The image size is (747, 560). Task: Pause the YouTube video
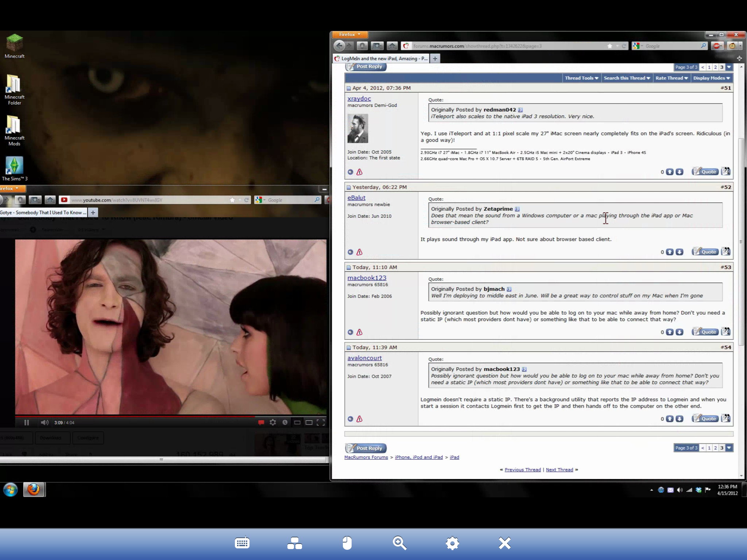[26, 423]
